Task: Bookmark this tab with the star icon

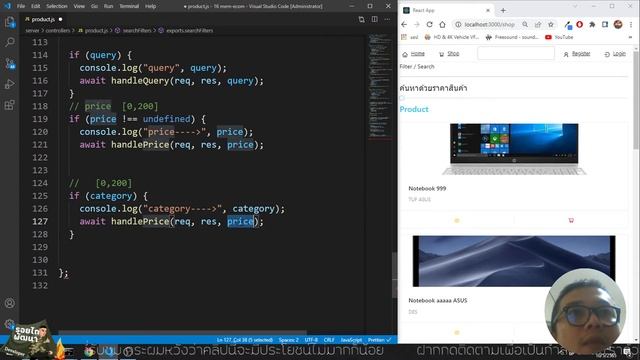Action: [x=551, y=24]
